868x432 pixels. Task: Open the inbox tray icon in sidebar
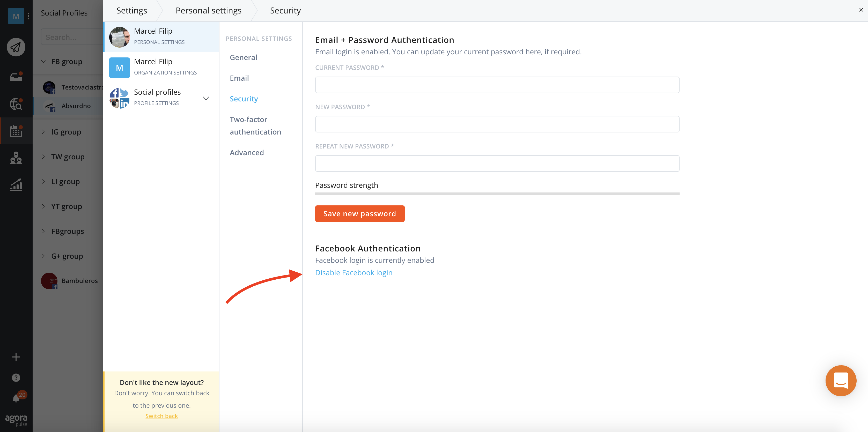[16, 77]
